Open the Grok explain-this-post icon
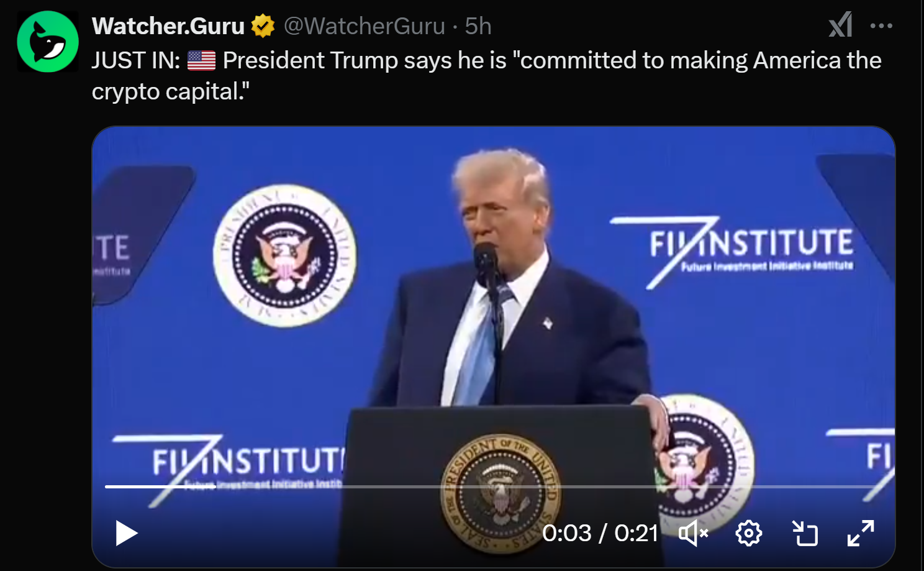The image size is (924, 571). (840, 25)
